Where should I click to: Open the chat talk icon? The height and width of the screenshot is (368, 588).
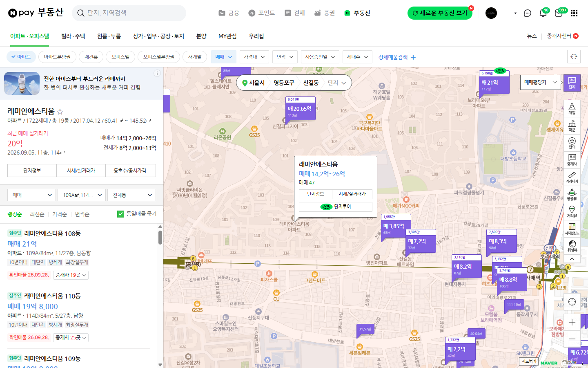click(528, 13)
